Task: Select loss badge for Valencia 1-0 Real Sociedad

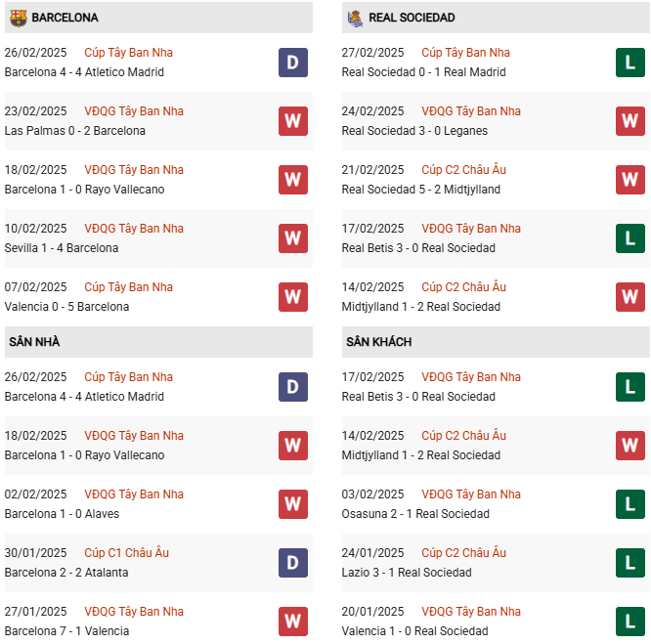Action: pos(630,622)
